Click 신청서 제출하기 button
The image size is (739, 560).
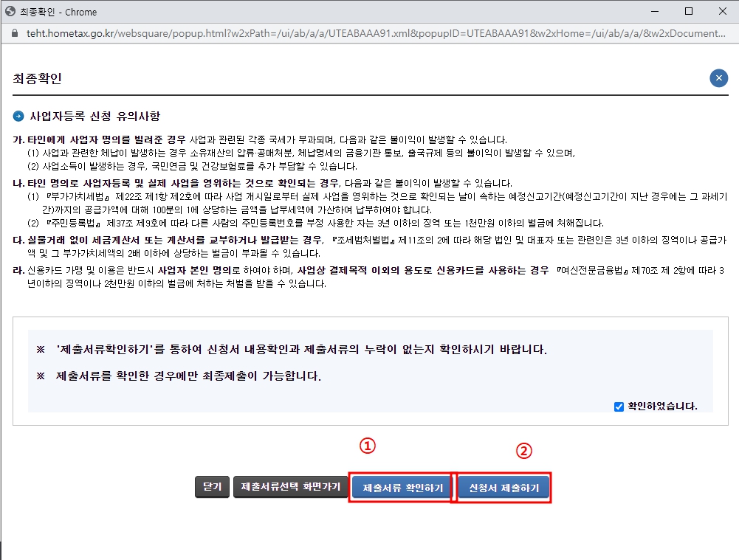(503, 488)
